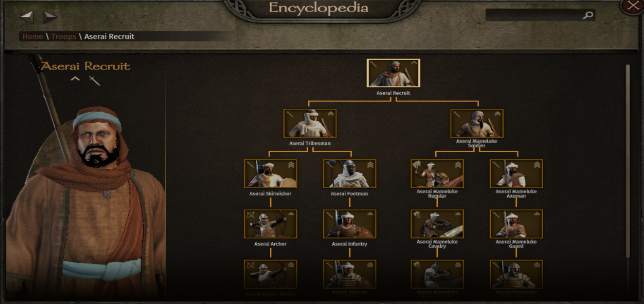Click the Aserai Master Archer card
This screenshot has width=644, height=304.
pyautogui.click(x=271, y=274)
